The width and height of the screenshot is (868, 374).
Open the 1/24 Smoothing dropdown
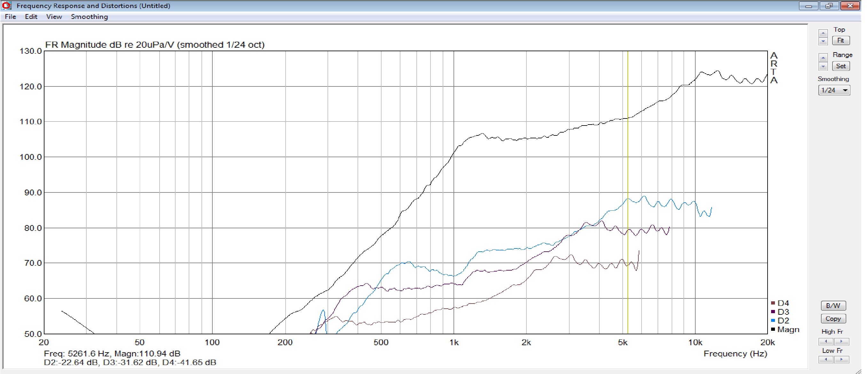click(x=834, y=90)
